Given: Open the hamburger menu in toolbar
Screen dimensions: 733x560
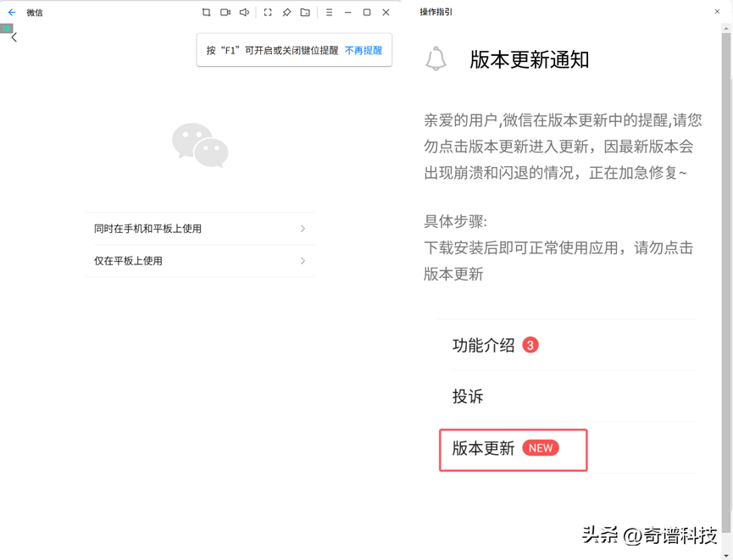Looking at the screenshot, I should [x=329, y=13].
